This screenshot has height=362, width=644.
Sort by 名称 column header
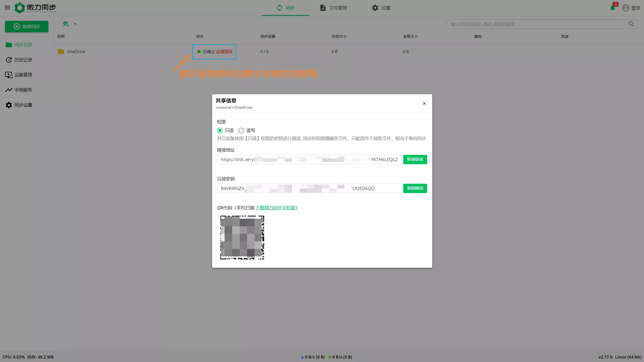tap(61, 36)
